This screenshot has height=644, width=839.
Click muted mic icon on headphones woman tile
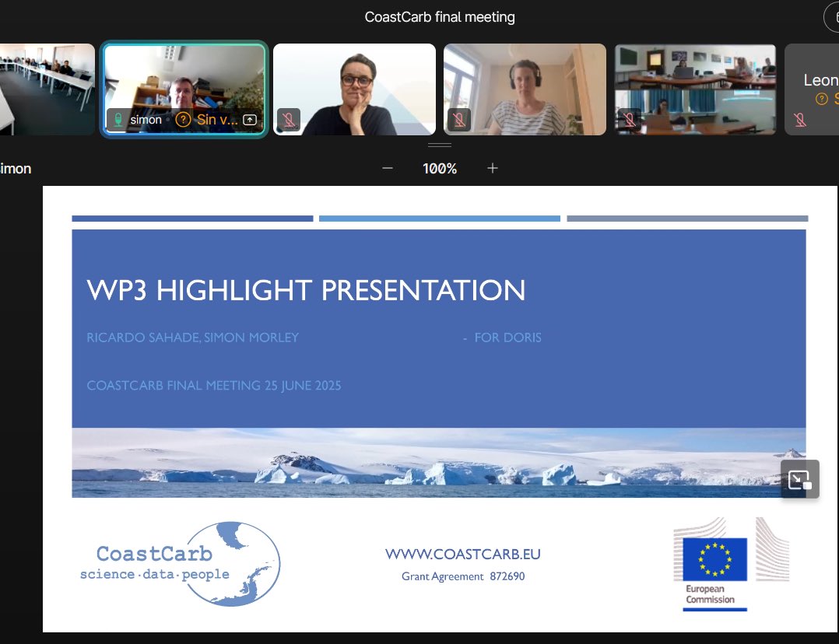click(459, 120)
